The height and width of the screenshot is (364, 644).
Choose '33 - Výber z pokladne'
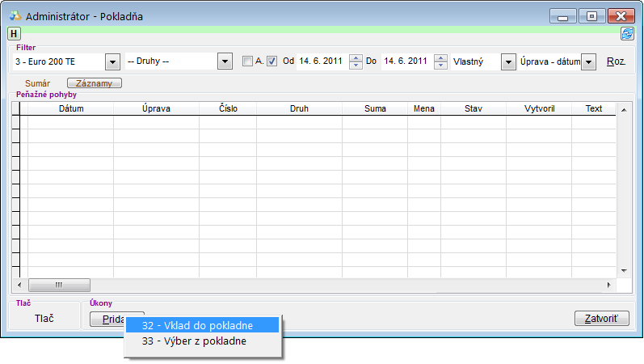point(194,341)
